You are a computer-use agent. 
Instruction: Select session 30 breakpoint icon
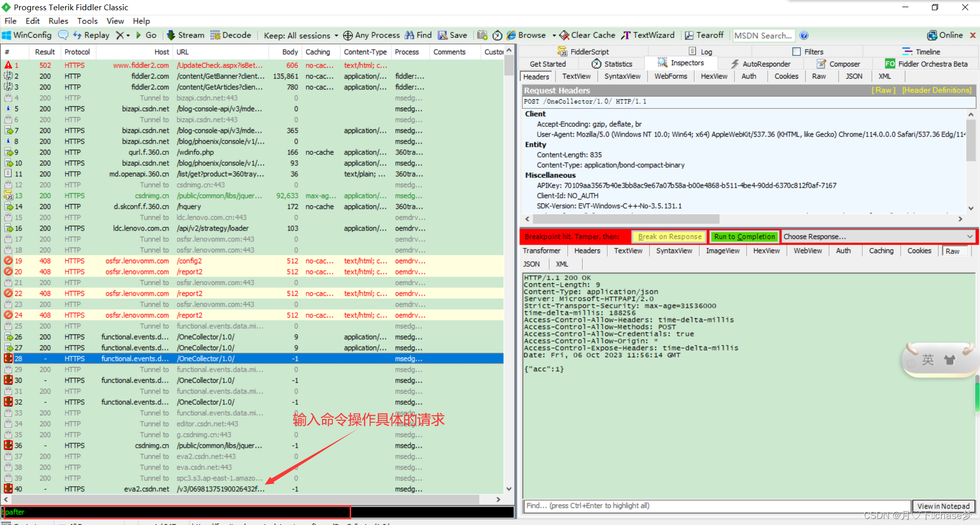coord(9,380)
